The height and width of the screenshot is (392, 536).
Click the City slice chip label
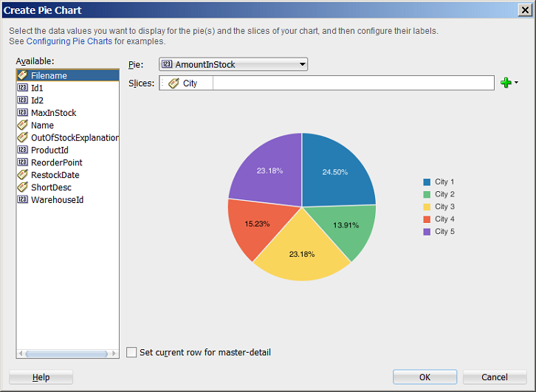(x=190, y=83)
